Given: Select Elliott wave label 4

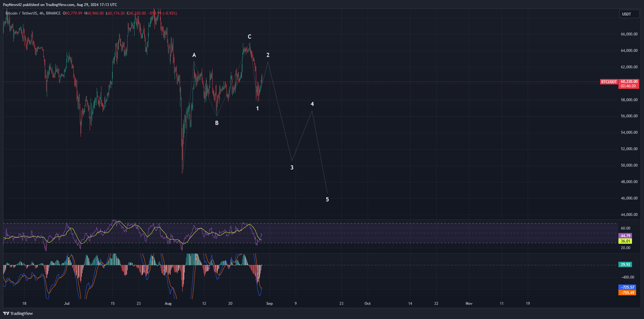Looking at the screenshot, I should pos(312,104).
